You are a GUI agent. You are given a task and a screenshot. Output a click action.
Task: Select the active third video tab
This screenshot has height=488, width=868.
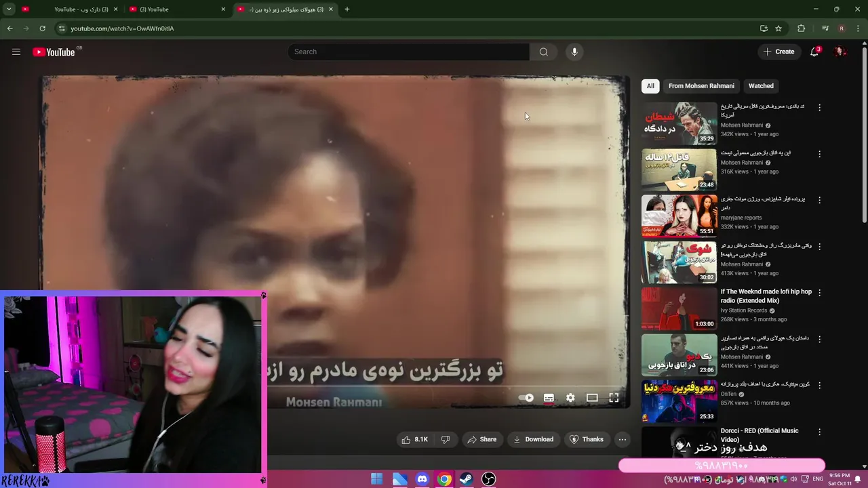[285, 9]
